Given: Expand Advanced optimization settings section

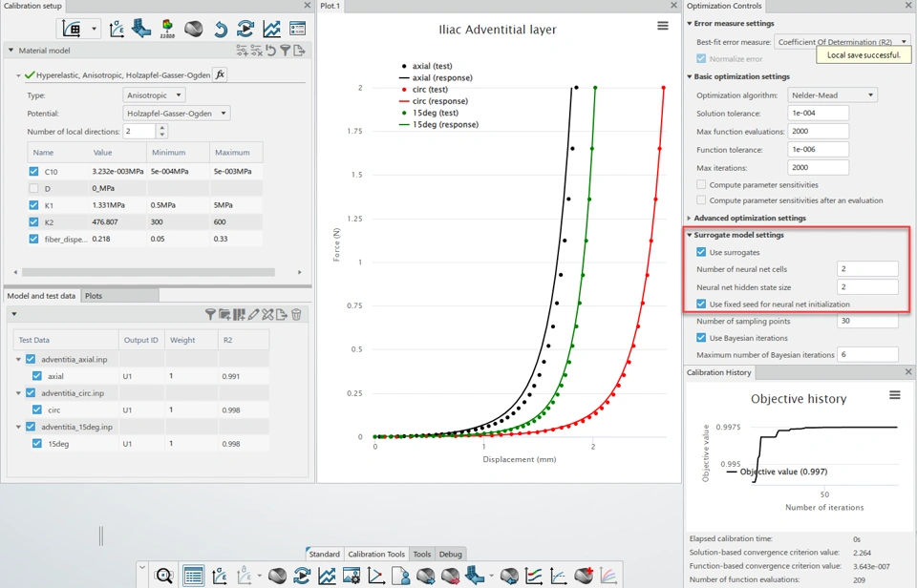Looking at the screenshot, I should [x=750, y=218].
